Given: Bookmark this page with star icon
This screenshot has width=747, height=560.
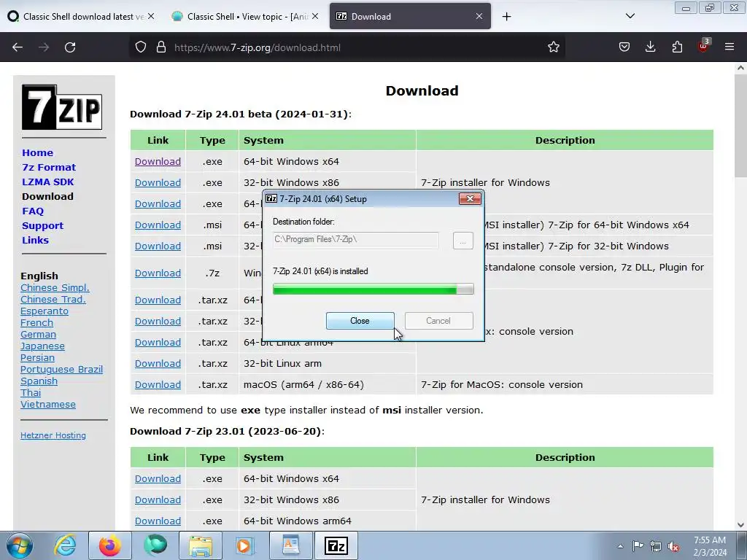Looking at the screenshot, I should point(553,47).
